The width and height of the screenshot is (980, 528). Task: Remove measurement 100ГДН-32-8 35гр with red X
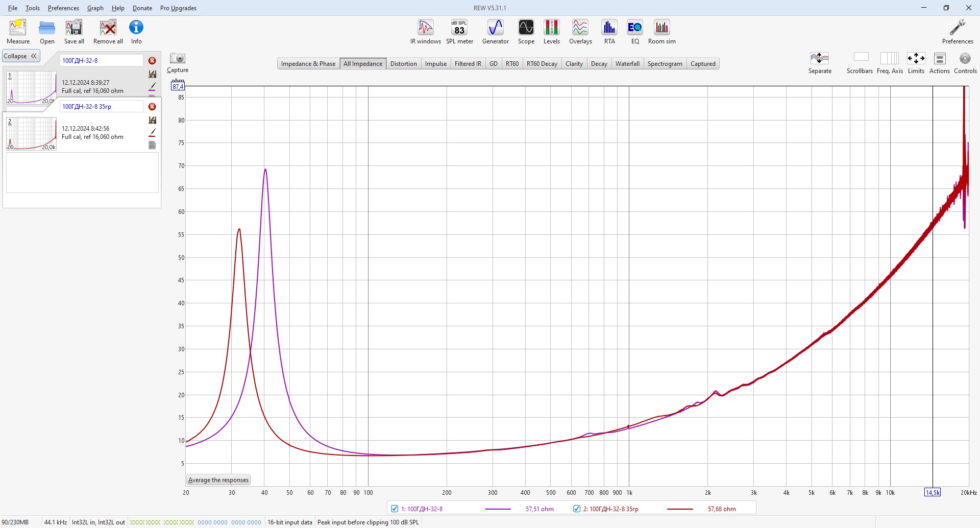coord(152,107)
